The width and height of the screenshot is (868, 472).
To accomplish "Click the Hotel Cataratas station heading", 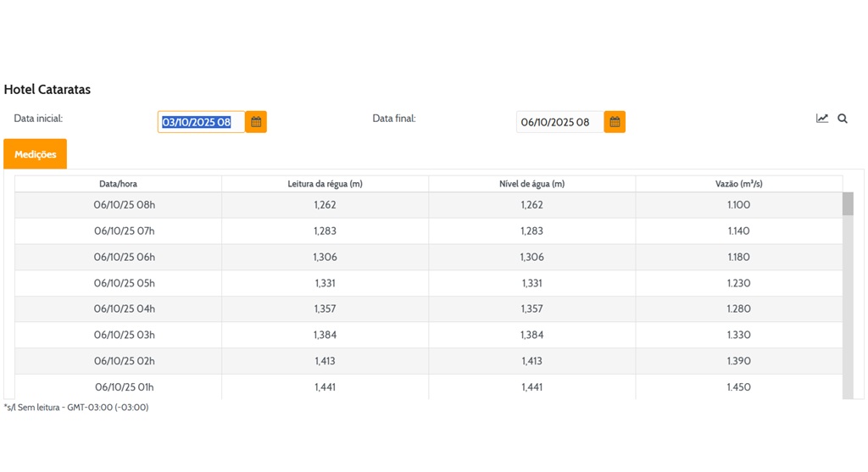I will tap(47, 89).
